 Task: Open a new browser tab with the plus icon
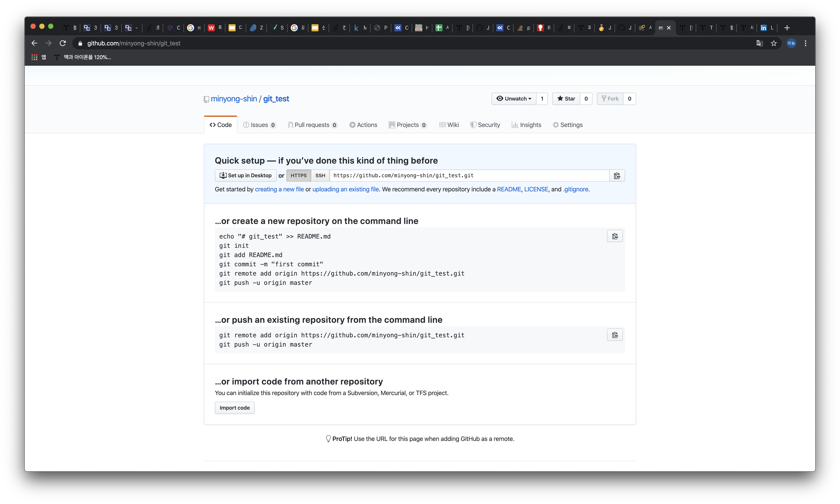coord(787,28)
